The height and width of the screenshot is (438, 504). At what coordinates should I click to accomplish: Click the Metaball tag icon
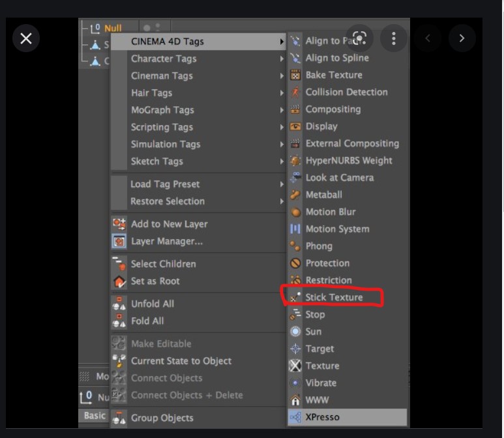pyautogui.click(x=295, y=195)
